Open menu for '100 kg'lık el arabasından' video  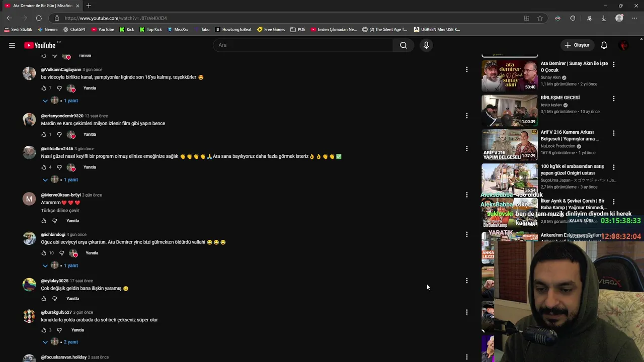click(613, 167)
